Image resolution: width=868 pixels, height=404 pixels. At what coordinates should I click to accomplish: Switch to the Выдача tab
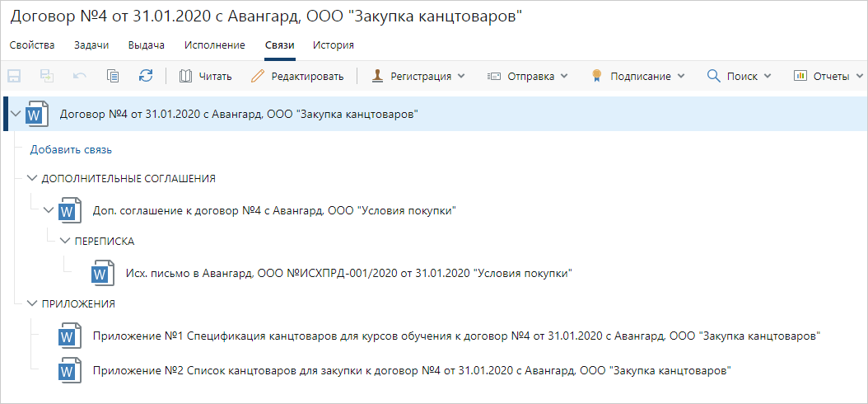(x=146, y=45)
